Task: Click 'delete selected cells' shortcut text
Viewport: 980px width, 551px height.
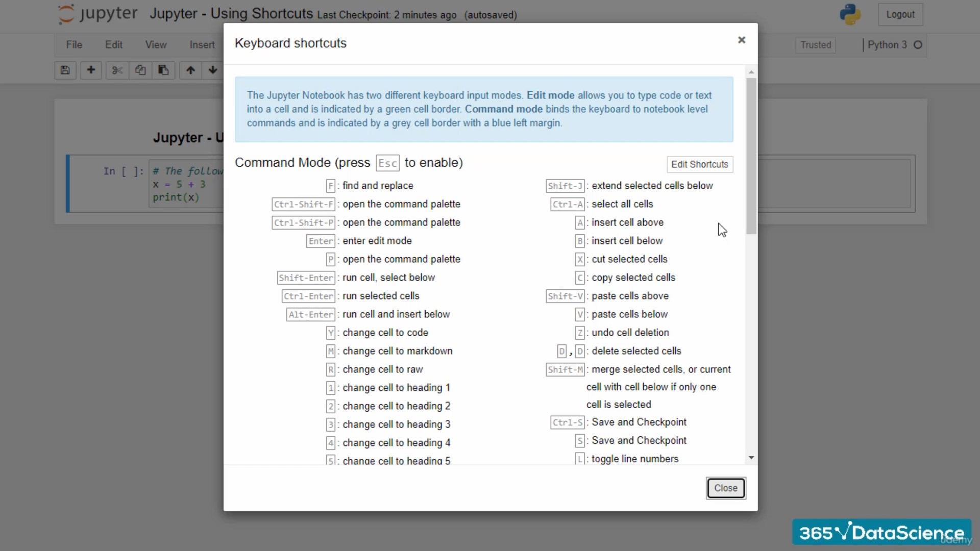Action: 636,351
